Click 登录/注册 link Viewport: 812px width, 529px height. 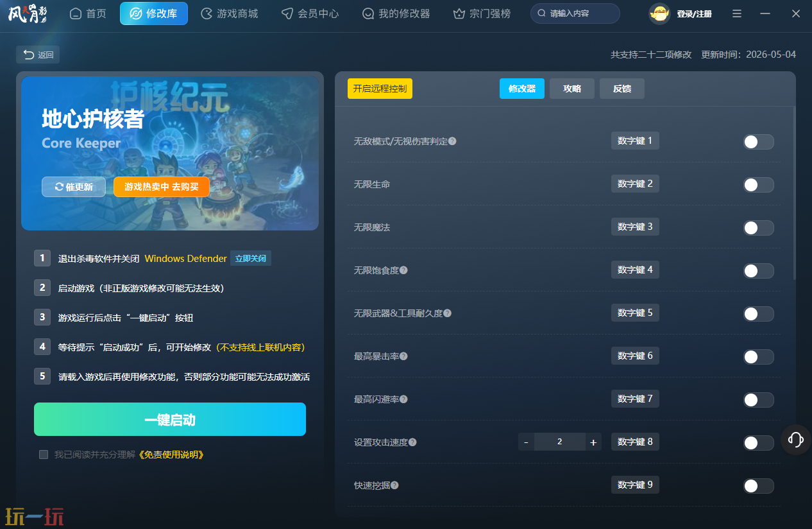[x=695, y=13]
